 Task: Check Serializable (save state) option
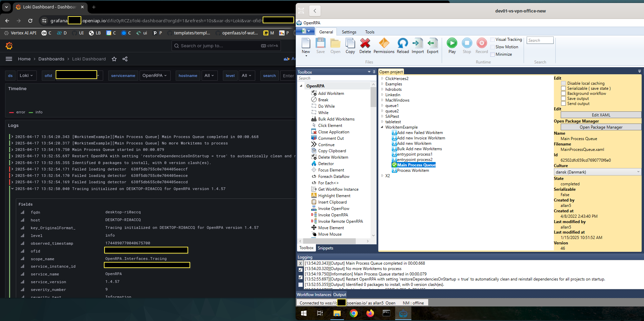pos(563,88)
